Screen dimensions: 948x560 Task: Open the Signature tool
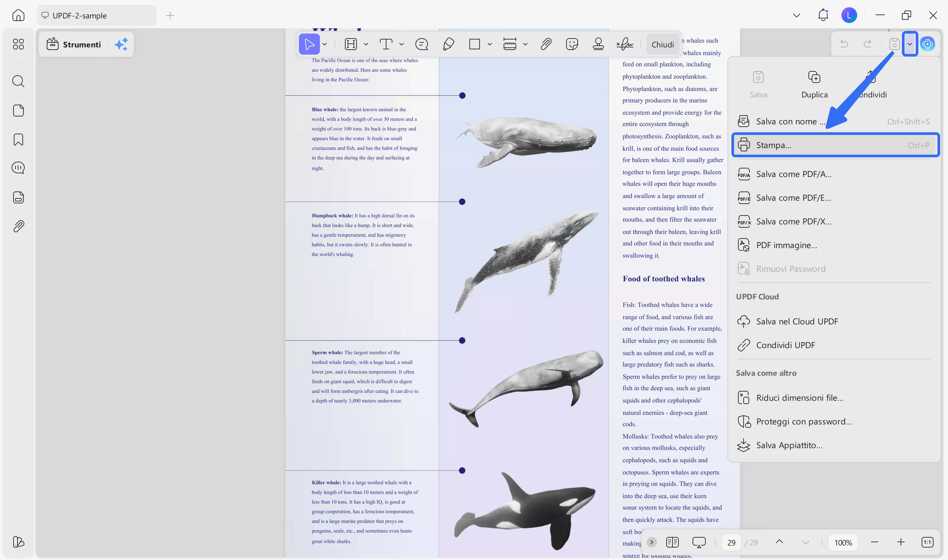[624, 44]
